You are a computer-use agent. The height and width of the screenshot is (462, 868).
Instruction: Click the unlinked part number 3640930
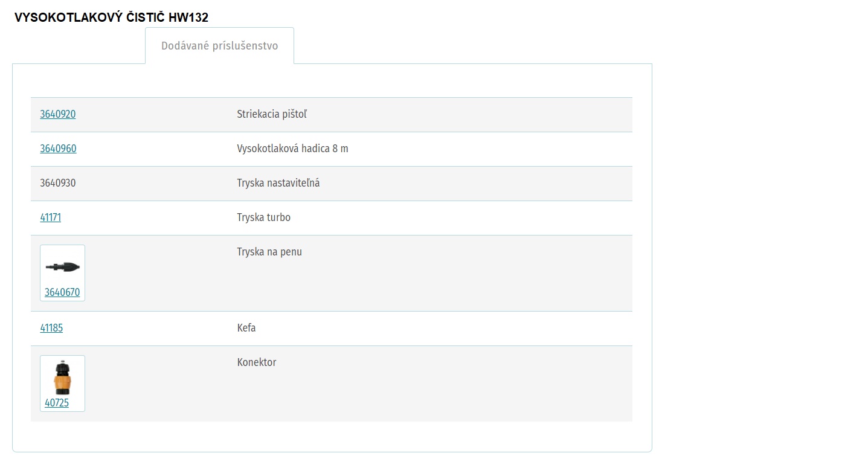58,183
